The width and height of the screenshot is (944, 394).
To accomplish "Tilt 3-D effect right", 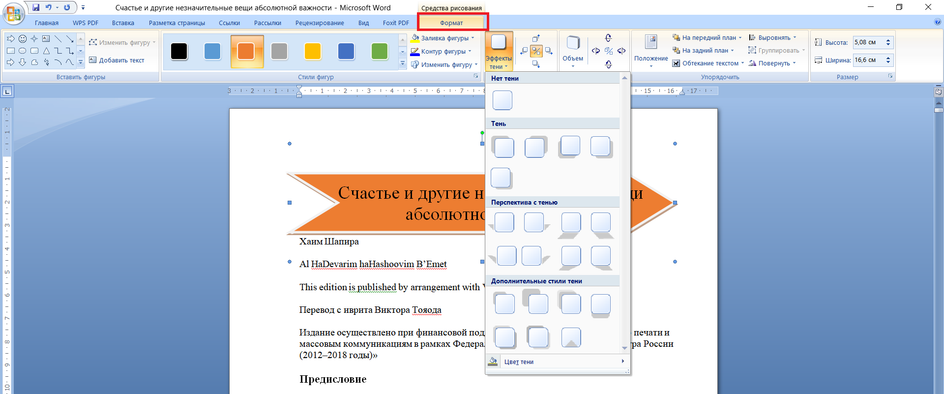I will pyautogui.click(x=621, y=51).
